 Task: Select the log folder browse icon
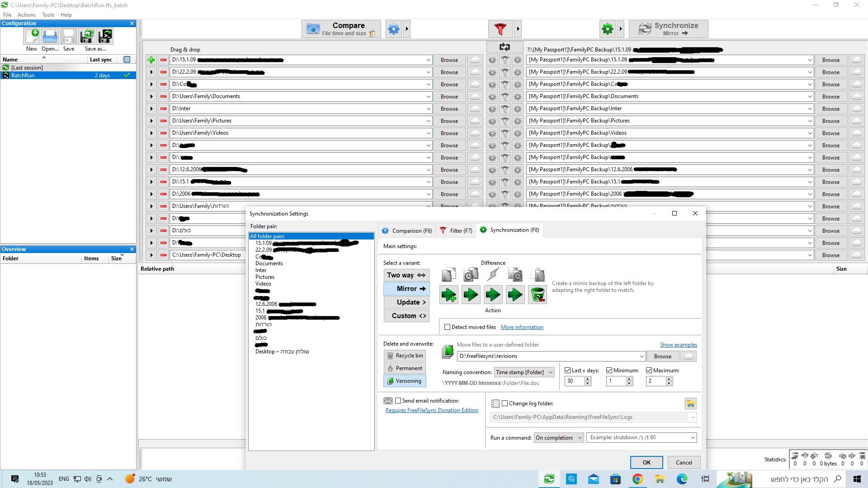pyautogui.click(x=690, y=404)
